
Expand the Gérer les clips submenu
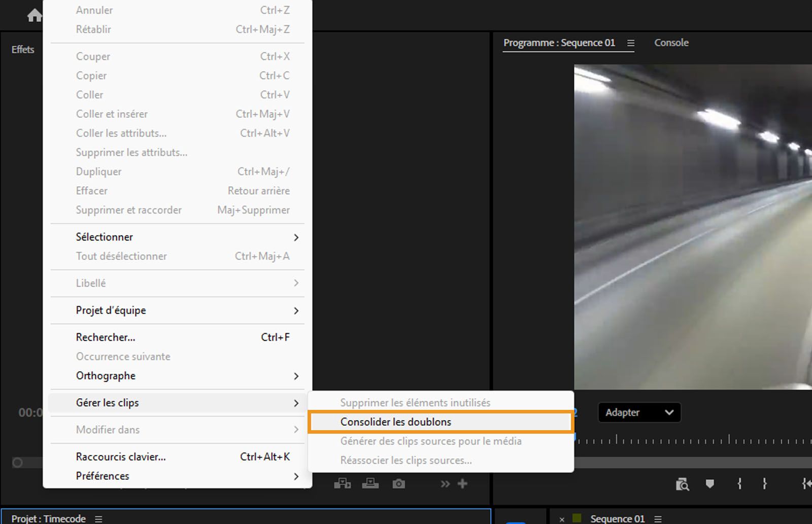[x=178, y=403]
